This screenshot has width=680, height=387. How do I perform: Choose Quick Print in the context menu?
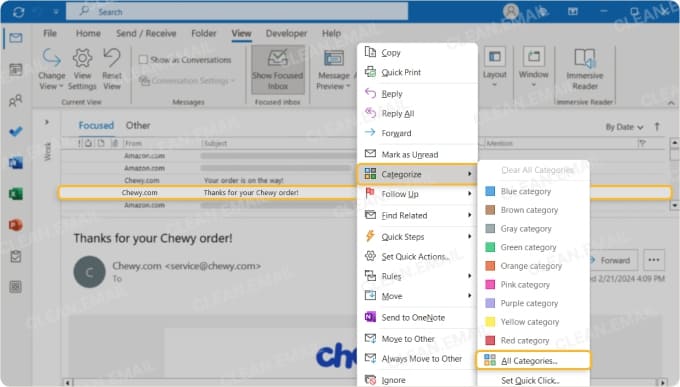[x=417, y=72]
